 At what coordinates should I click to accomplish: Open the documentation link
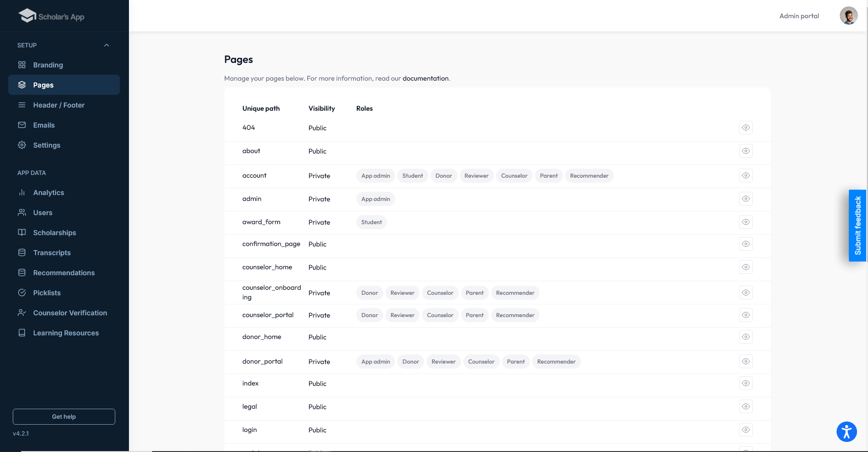click(426, 78)
